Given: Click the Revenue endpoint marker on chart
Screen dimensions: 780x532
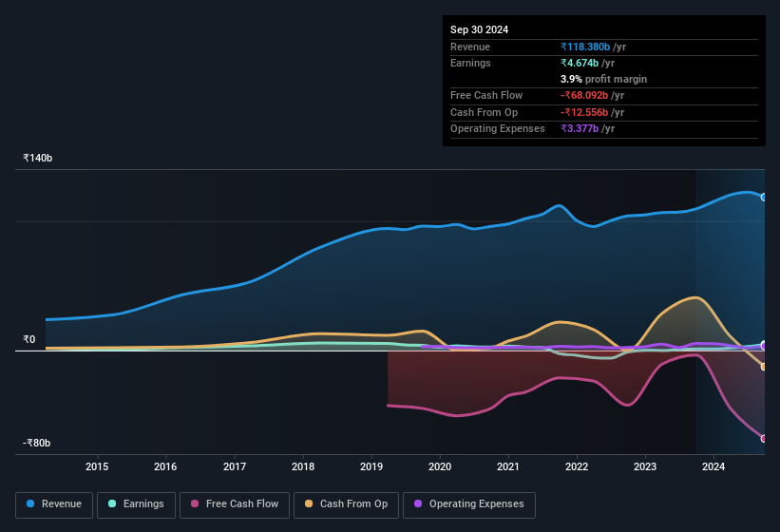Looking at the screenshot, I should point(764,198).
